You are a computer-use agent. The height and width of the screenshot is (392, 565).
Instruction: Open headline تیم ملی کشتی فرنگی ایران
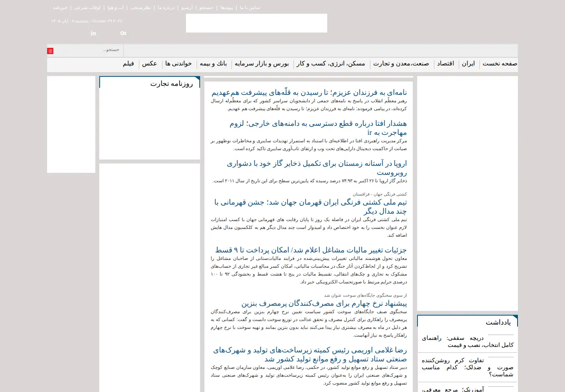pyautogui.click(x=310, y=207)
